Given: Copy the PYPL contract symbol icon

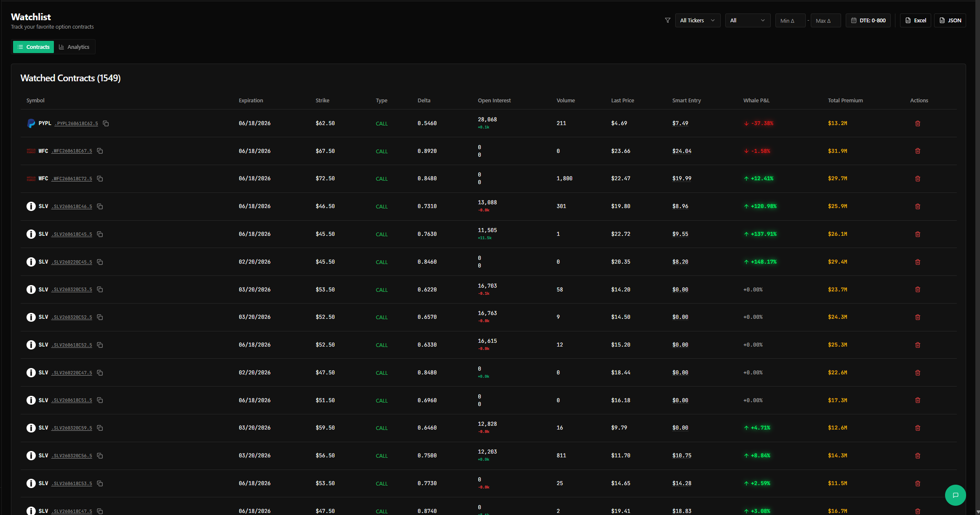Looking at the screenshot, I should pos(106,123).
